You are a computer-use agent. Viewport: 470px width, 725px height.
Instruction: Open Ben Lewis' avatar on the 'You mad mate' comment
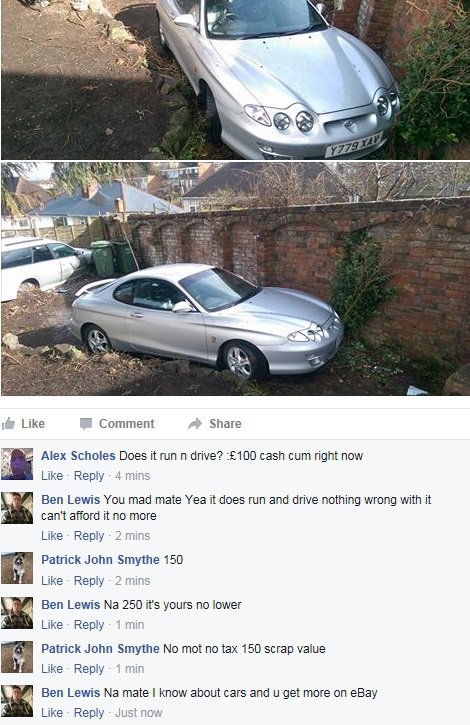(x=17, y=508)
